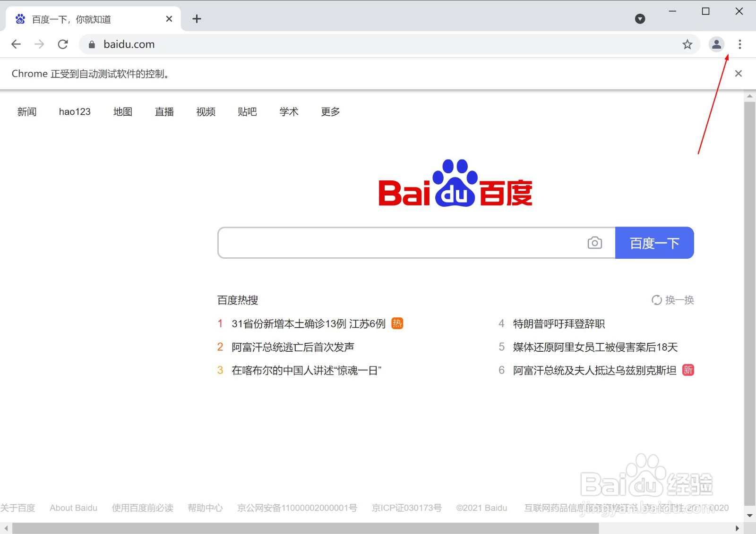Image resolution: width=756 pixels, height=534 pixels.
Task: Open the 直播 navigation link
Action: pyautogui.click(x=164, y=112)
